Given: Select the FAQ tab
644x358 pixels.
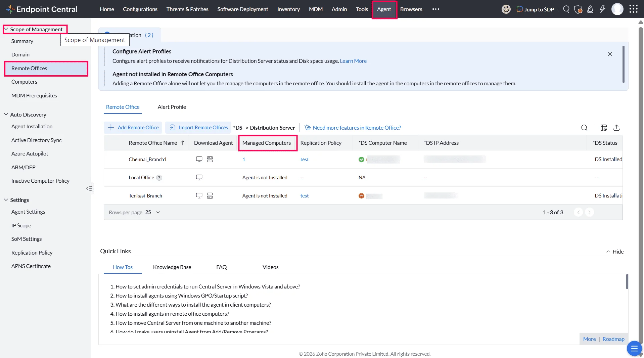Looking at the screenshot, I should coord(221,267).
